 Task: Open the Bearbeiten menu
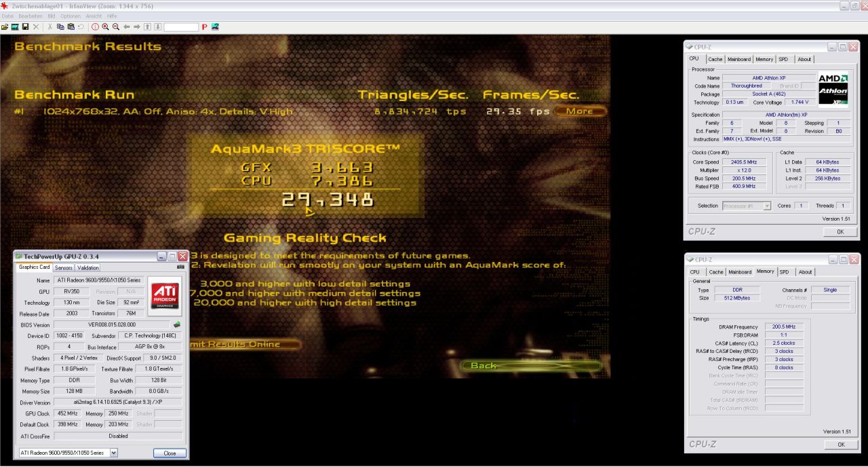point(31,16)
